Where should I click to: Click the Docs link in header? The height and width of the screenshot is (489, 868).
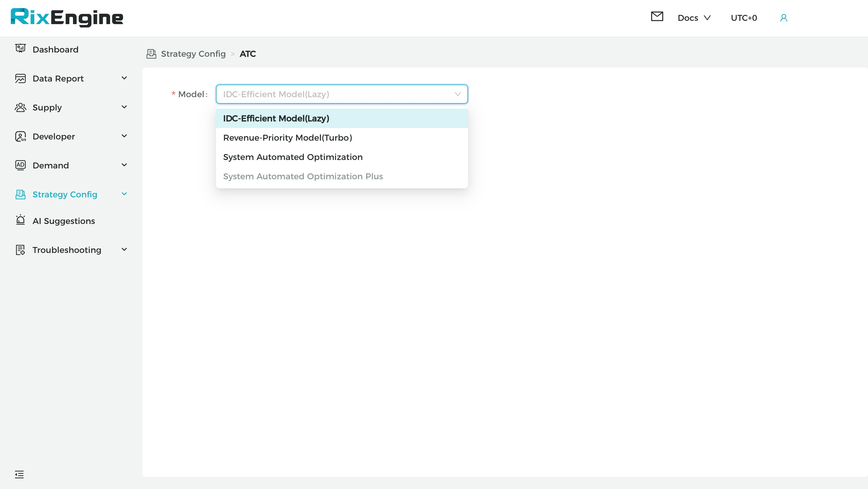coord(688,18)
